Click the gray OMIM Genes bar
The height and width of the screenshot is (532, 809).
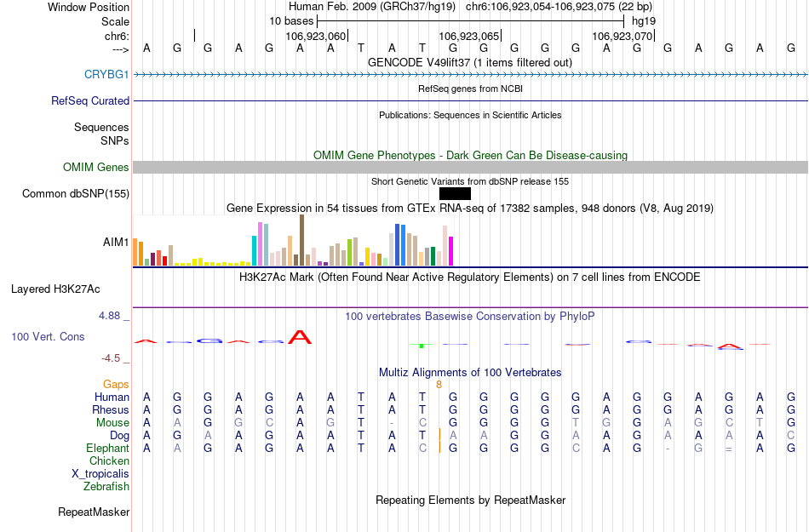(471, 167)
